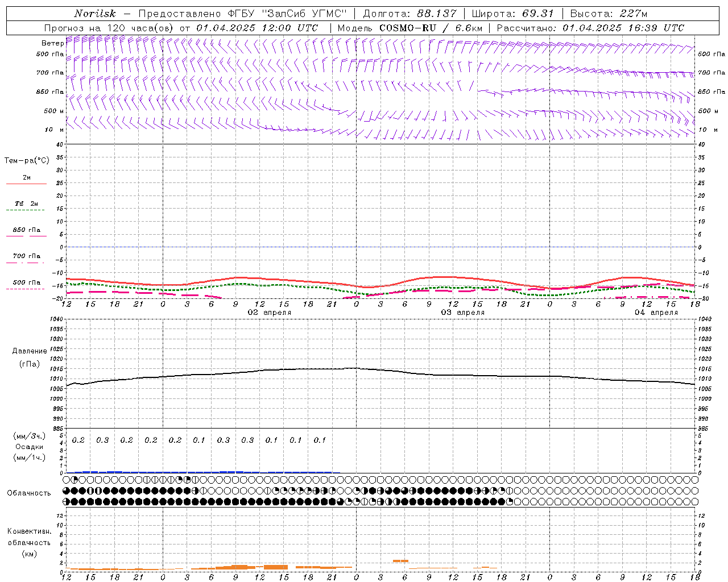Click the 'Тем-ра(°C)' temperature axis title
The width and height of the screenshot is (728, 582).
(27, 161)
